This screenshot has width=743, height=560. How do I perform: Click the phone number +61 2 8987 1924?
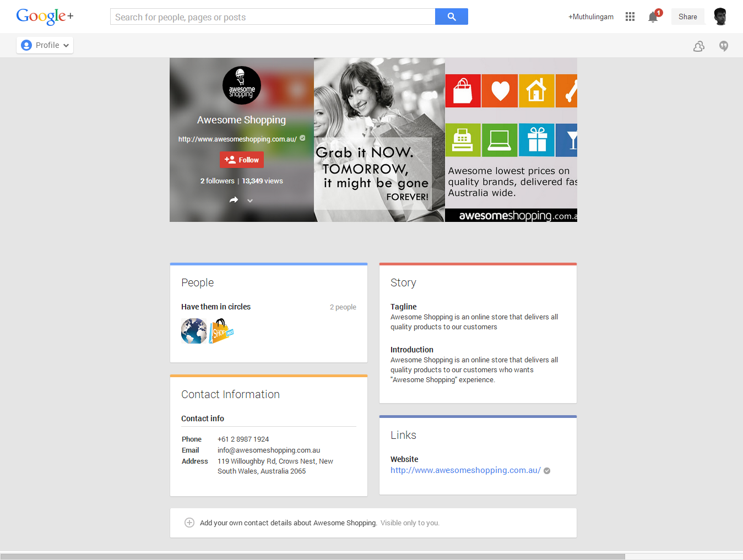[243, 439]
